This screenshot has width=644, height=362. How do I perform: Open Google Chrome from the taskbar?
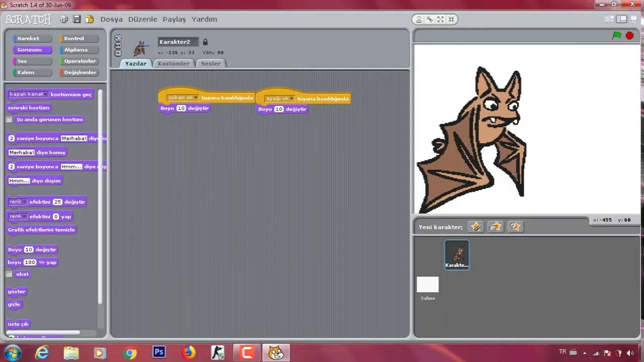130,352
